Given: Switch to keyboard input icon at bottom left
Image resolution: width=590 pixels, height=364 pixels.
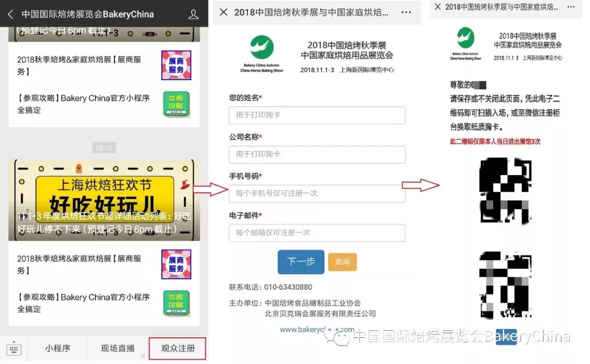Looking at the screenshot, I should (x=14, y=349).
